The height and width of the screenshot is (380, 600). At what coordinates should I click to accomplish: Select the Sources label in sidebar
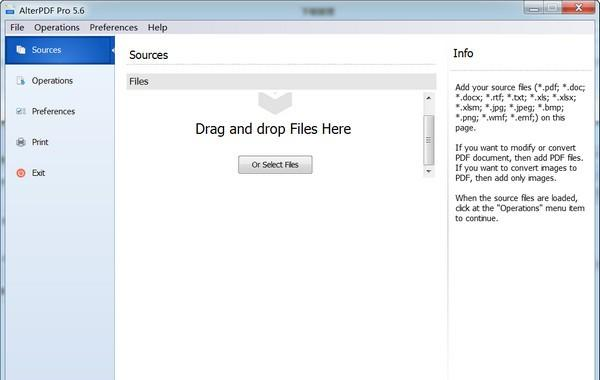pos(46,50)
